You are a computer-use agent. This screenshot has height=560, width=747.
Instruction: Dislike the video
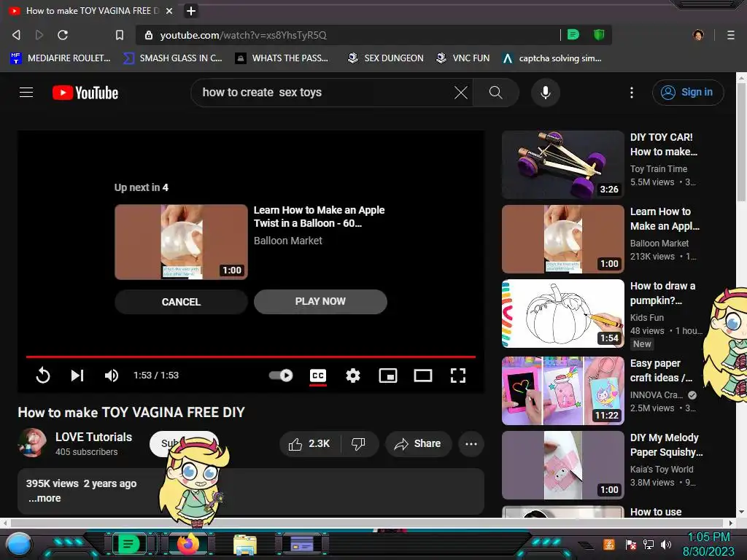tap(359, 444)
